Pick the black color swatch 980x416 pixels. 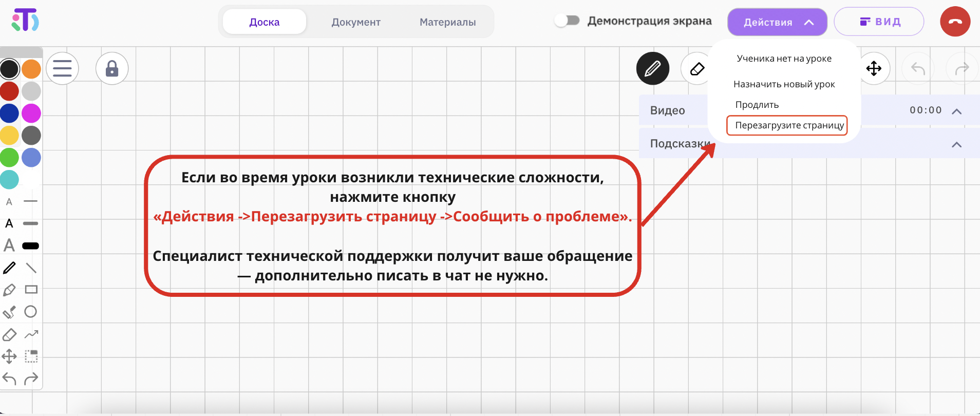pos(9,69)
